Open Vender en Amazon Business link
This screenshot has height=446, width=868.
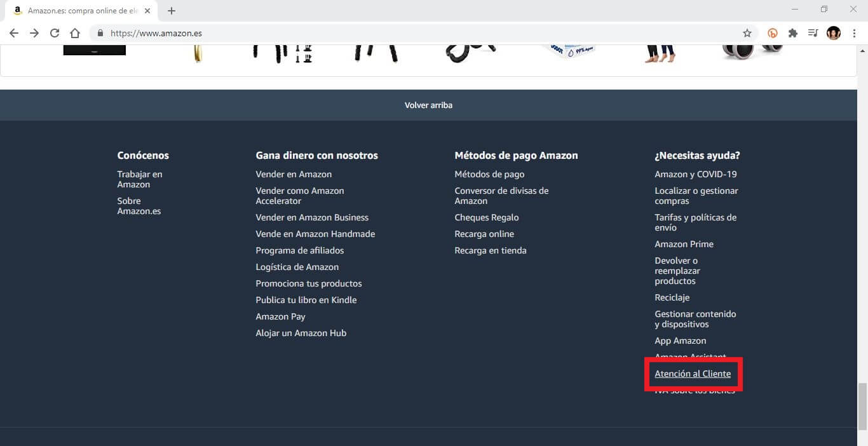(x=312, y=217)
